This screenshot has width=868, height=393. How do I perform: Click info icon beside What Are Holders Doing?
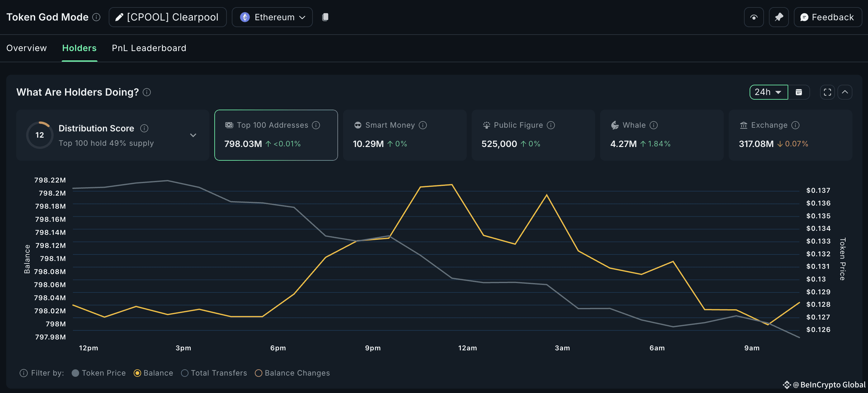click(146, 92)
